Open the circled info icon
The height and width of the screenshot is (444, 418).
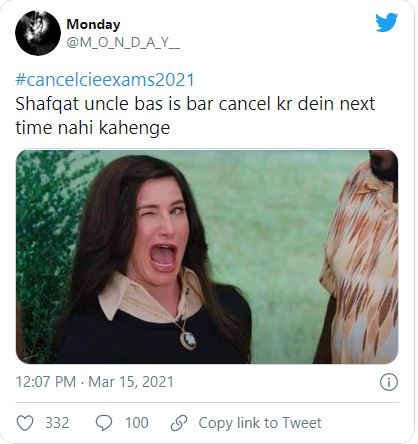(389, 382)
